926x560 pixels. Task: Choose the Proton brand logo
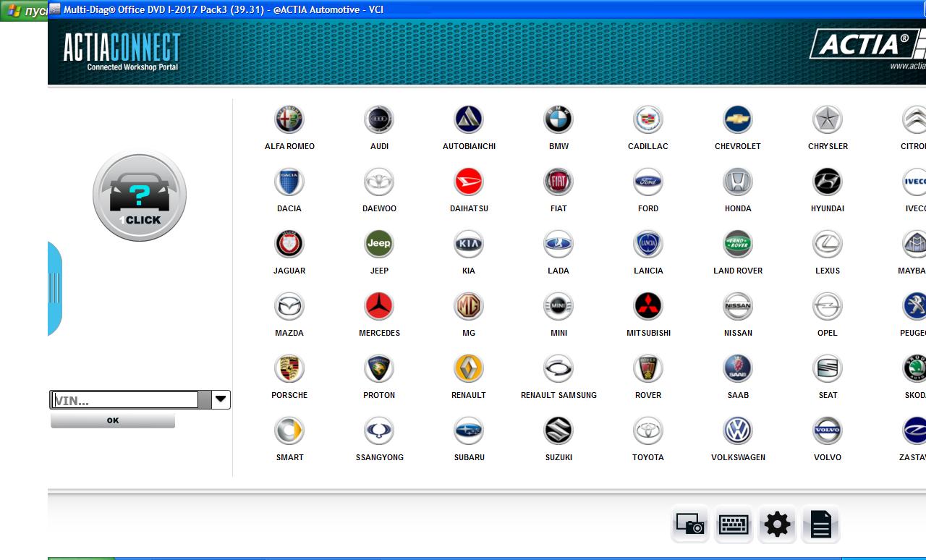click(379, 368)
